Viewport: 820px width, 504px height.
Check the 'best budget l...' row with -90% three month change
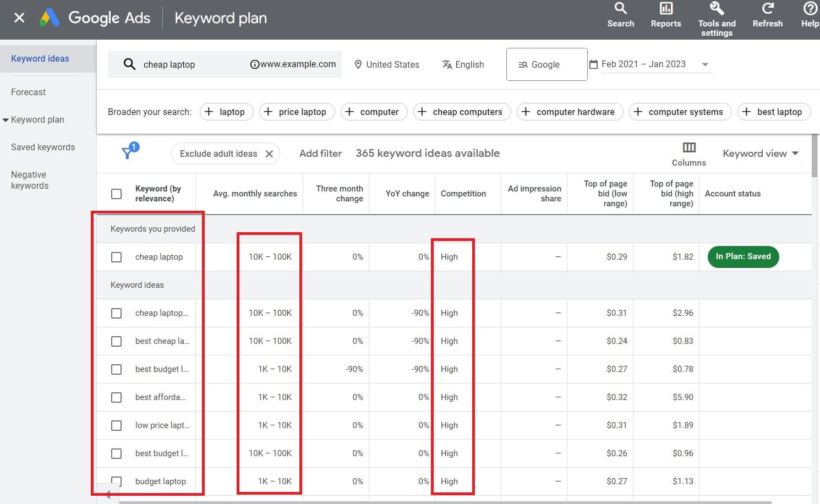[116, 369]
